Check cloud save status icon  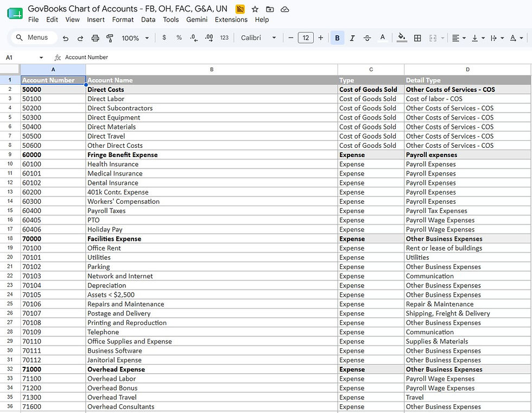pos(285,9)
